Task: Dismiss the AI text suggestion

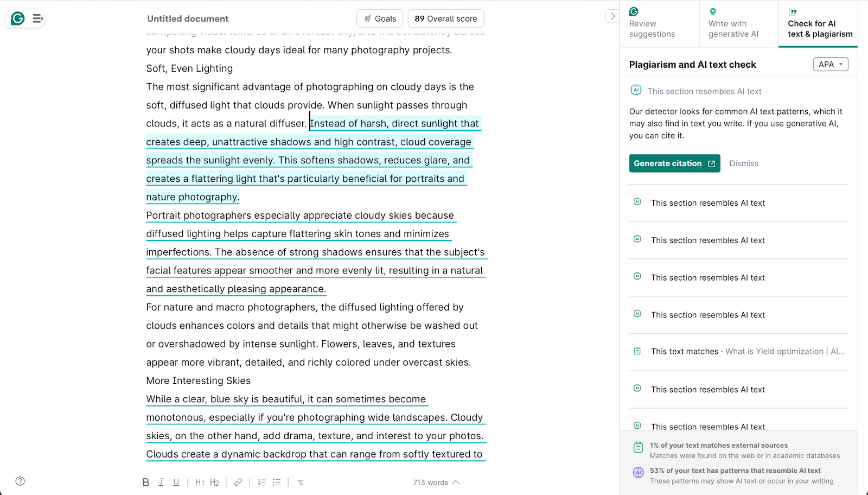Action: pos(744,163)
